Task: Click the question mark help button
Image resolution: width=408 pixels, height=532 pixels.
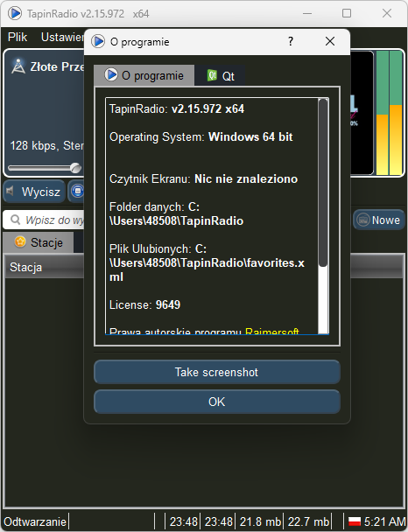Action: (291, 41)
